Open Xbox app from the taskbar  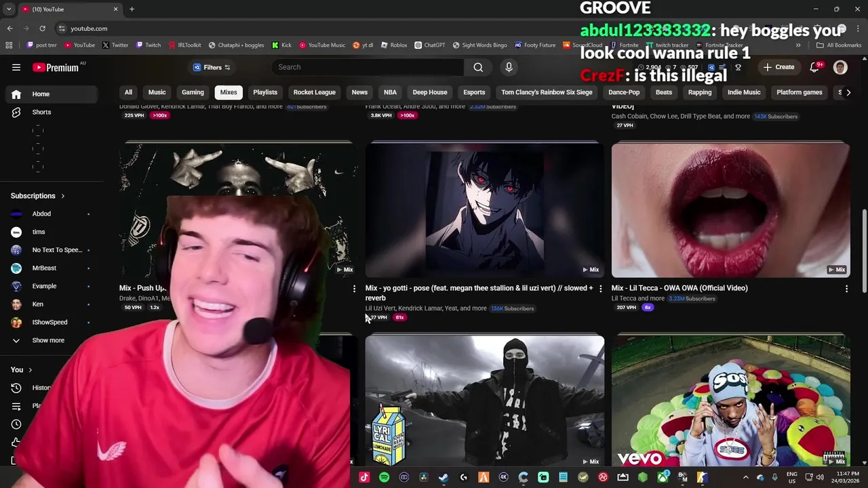[663, 478]
